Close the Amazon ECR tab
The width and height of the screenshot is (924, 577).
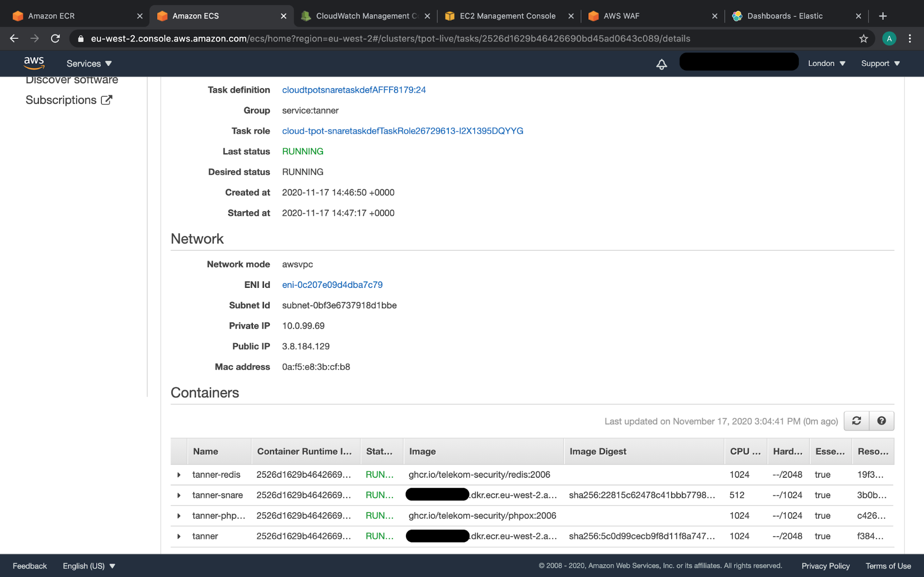140,16
